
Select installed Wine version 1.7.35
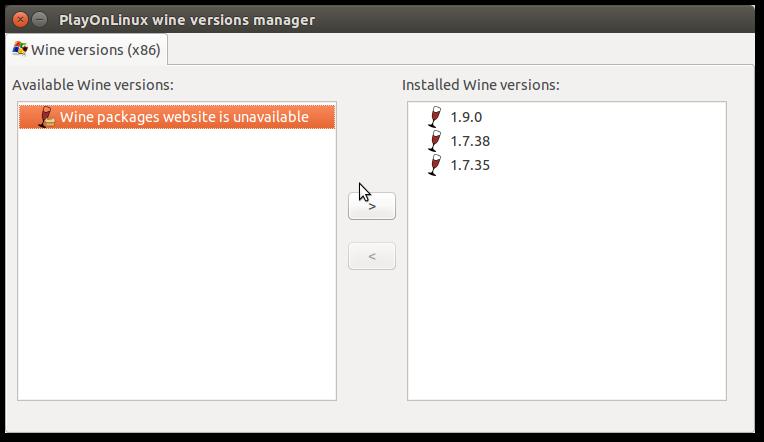point(470,165)
